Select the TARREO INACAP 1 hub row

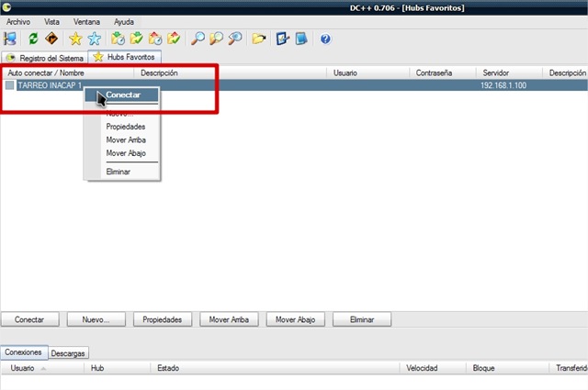coord(294,85)
